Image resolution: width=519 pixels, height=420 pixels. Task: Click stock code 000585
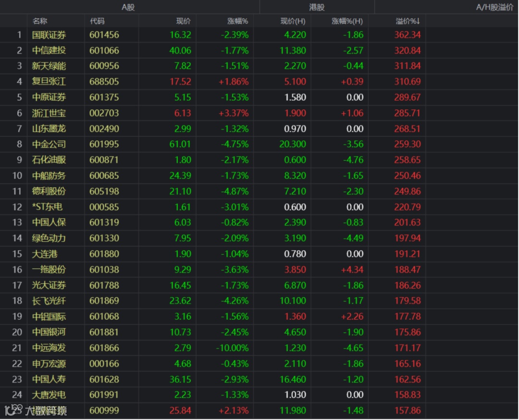click(x=104, y=207)
